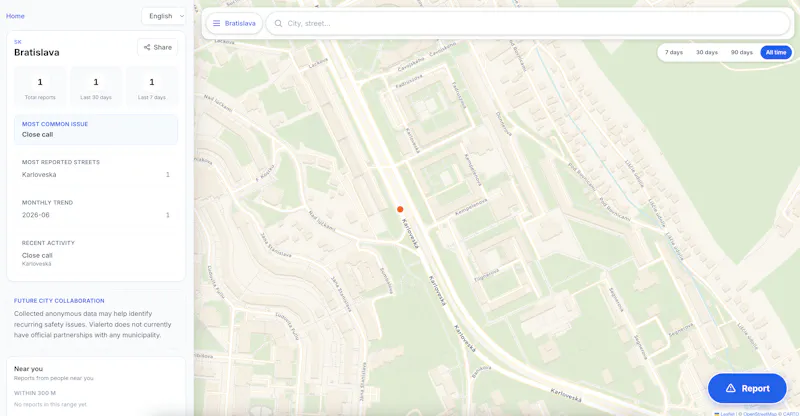
Task: Select the orange report marker on the map
Action: point(400,209)
